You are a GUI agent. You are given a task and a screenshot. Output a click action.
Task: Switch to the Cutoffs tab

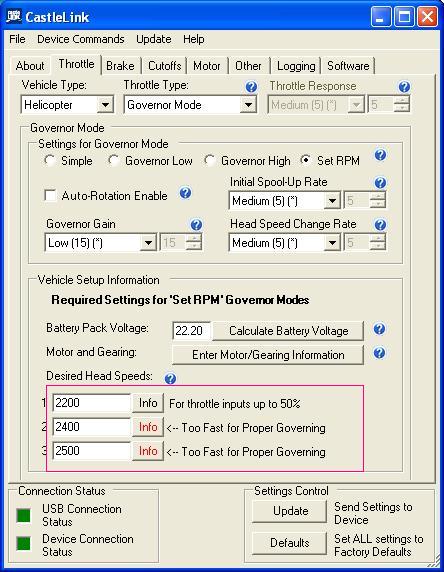coord(165,66)
